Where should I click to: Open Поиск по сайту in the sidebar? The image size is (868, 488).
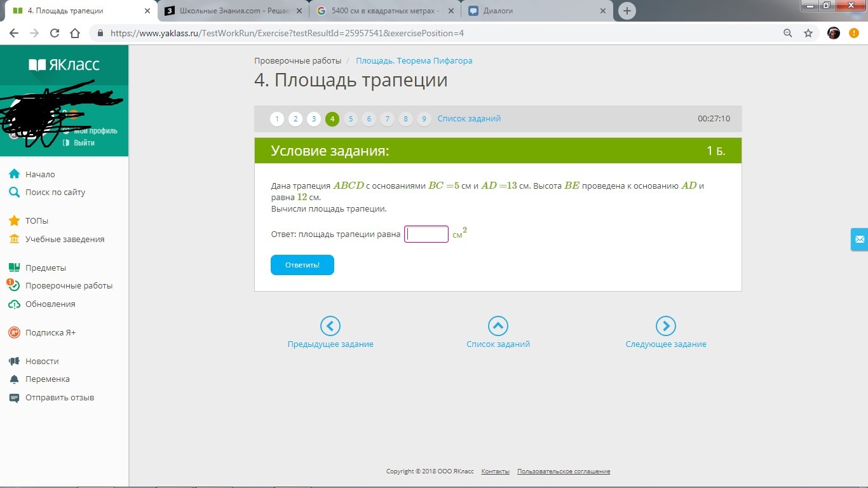point(55,192)
